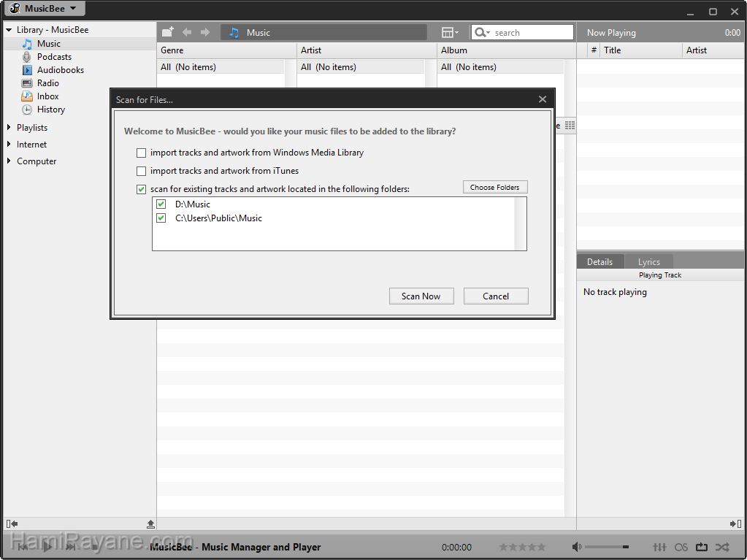Viewport: 747px width, 560px height.
Task: Click the 0:00:00 playback time
Action: (456, 547)
